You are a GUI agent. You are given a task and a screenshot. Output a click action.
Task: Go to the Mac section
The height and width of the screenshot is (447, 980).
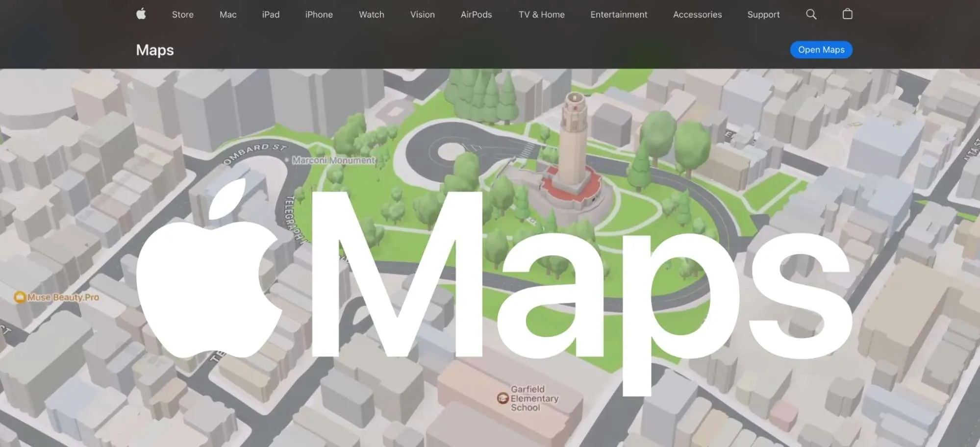[228, 15]
